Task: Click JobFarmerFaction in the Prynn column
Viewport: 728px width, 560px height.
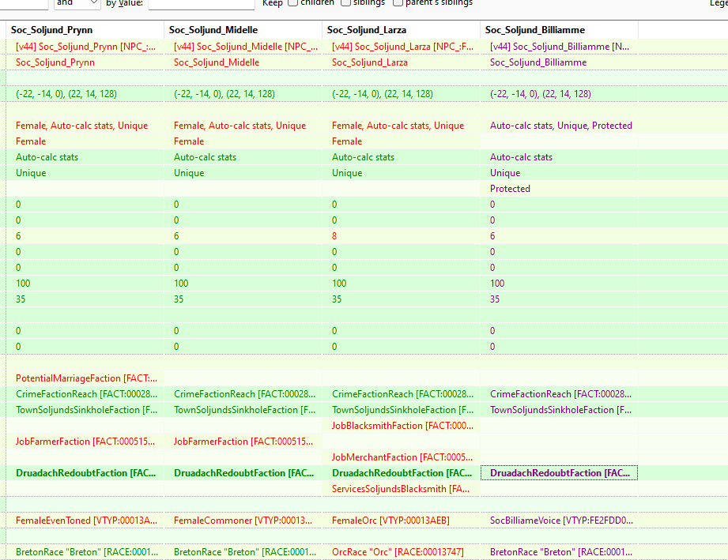Action: 85,442
